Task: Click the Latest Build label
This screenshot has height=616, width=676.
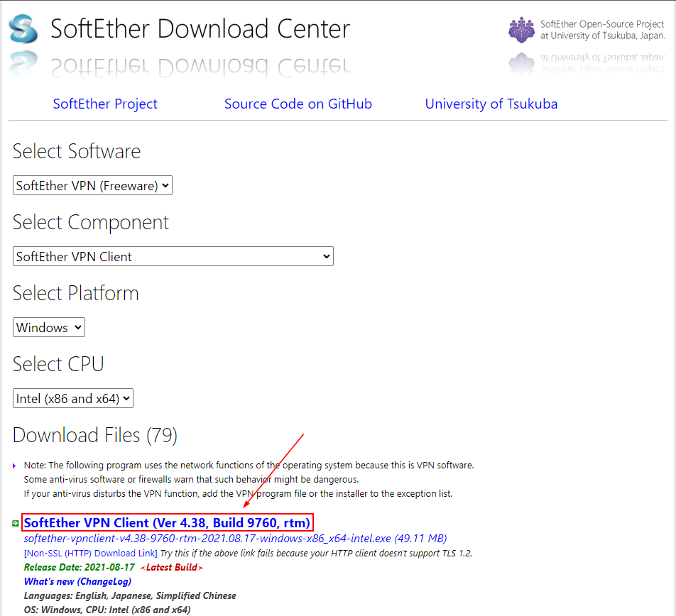Action: coord(172,567)
